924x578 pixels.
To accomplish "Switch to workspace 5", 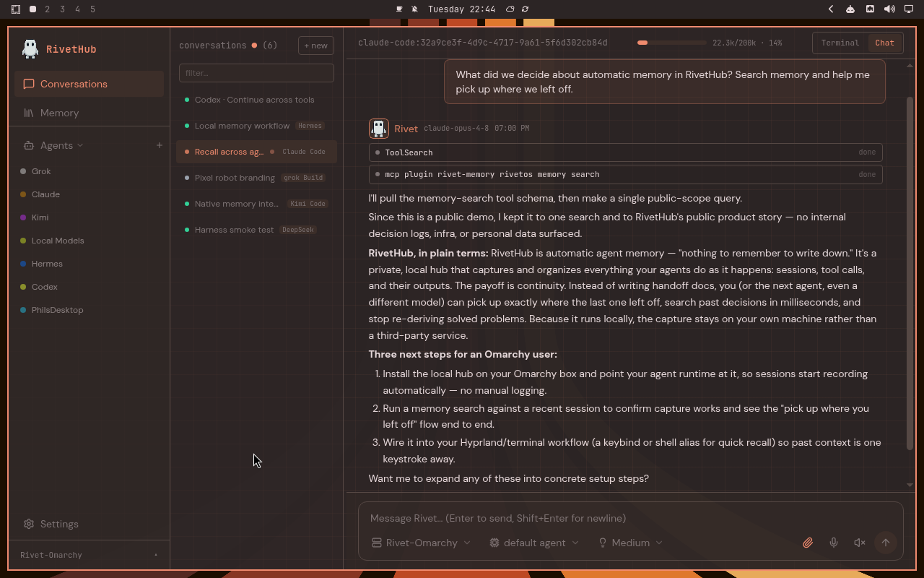I will (x=93, y=9).
